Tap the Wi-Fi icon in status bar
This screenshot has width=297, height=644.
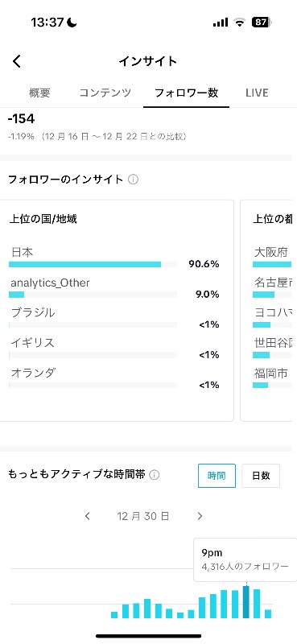click(240, 23)
